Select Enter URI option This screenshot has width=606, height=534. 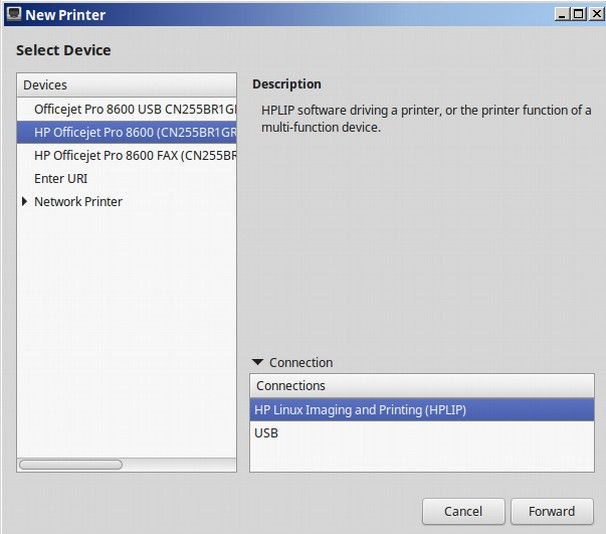(x=127, y=179)
